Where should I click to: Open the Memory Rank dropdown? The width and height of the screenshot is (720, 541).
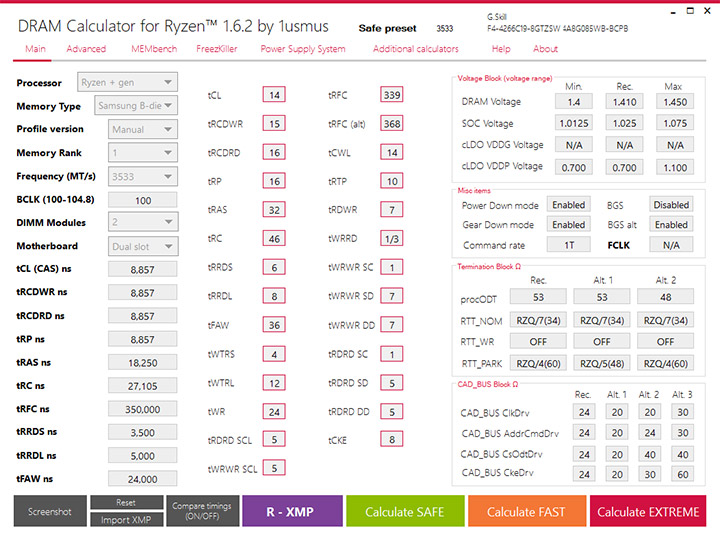[143, 152]
